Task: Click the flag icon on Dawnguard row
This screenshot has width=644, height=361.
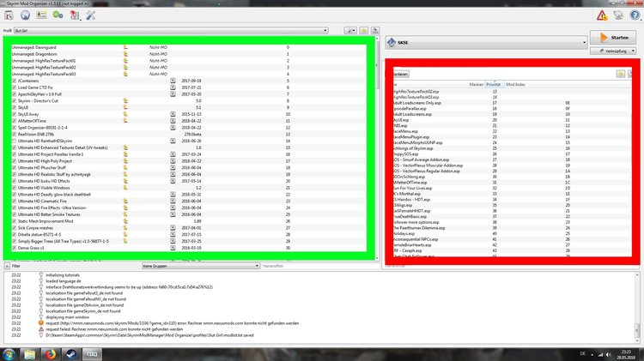Action: tap(125, 47)
